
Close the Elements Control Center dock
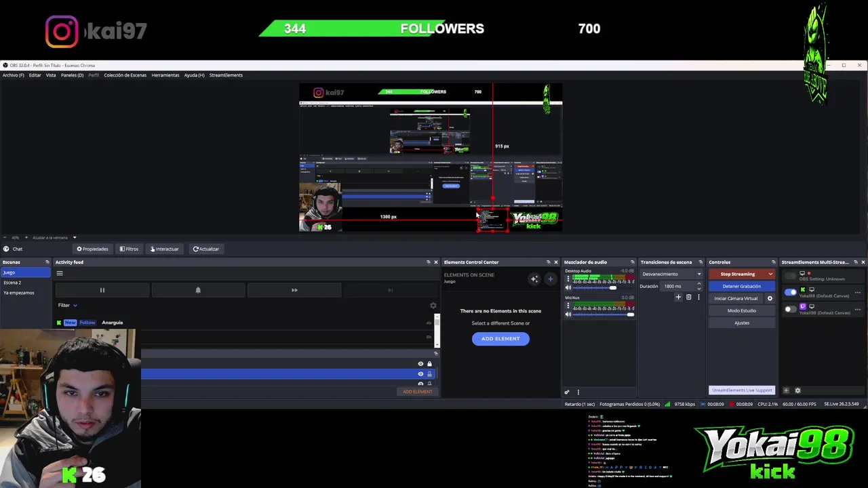[556, 262]
